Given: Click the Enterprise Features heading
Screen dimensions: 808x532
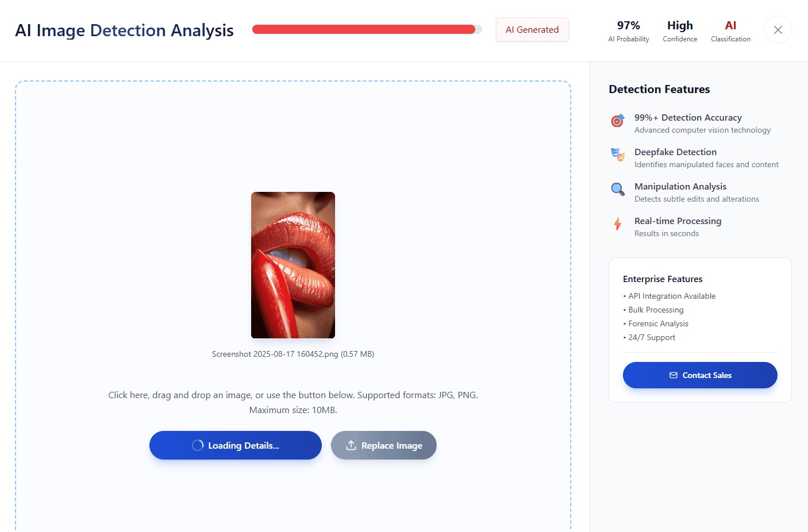Looking at the screenshot, I should [x=663, y=279].
